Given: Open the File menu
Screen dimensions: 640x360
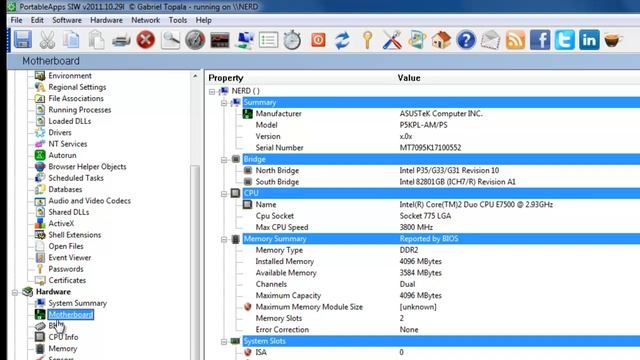Looking at the screenshot, I should coord(17,20).
